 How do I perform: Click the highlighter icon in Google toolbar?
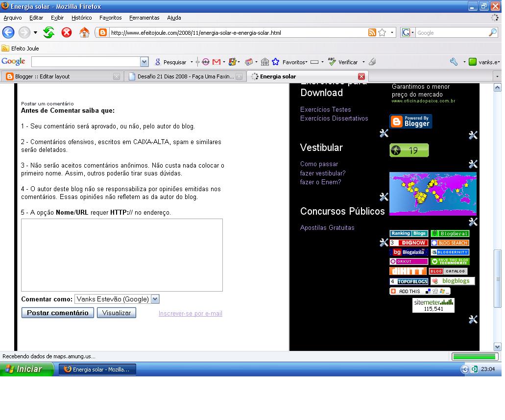coord(372,62)
